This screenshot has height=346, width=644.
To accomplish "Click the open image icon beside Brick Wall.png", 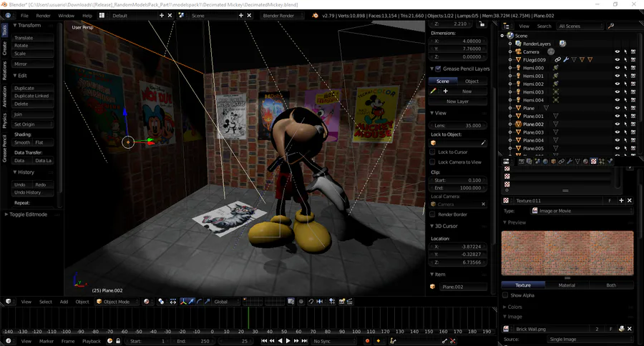I will point(621,329).
